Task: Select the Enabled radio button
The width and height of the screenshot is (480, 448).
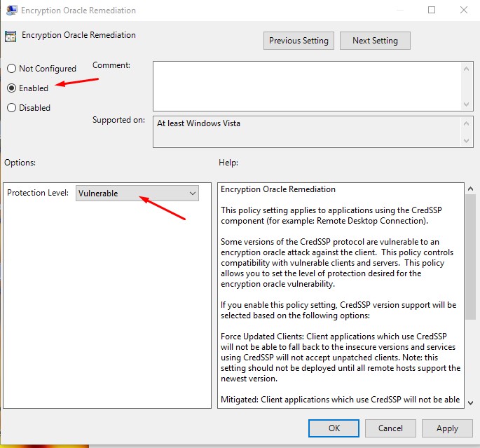Action: click(11, 88)
